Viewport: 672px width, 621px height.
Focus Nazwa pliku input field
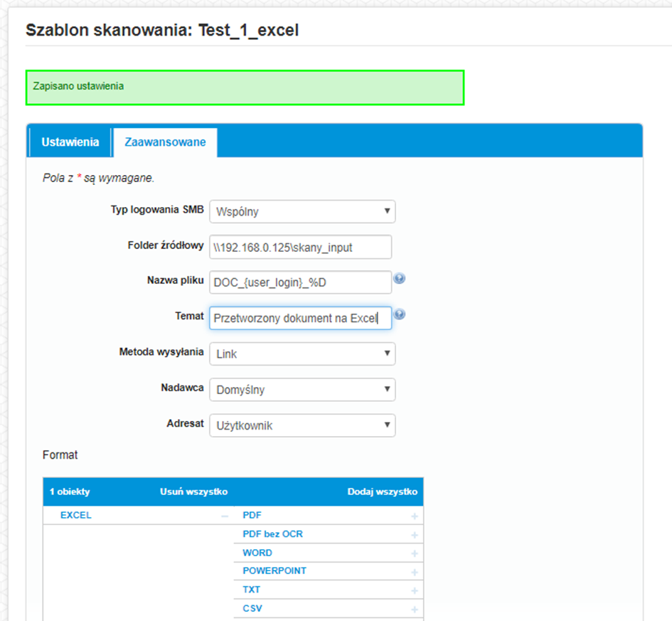(x=300, y=282)
